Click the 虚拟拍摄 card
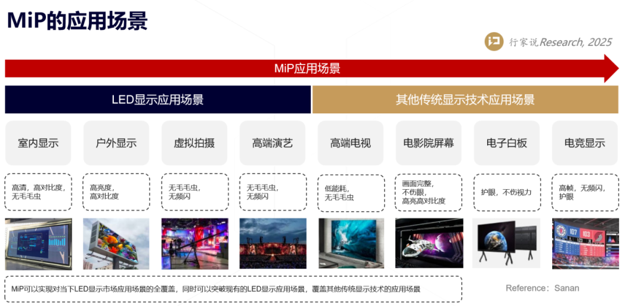The width and height of the screenshot is (644, 306). tap(194, 143)
